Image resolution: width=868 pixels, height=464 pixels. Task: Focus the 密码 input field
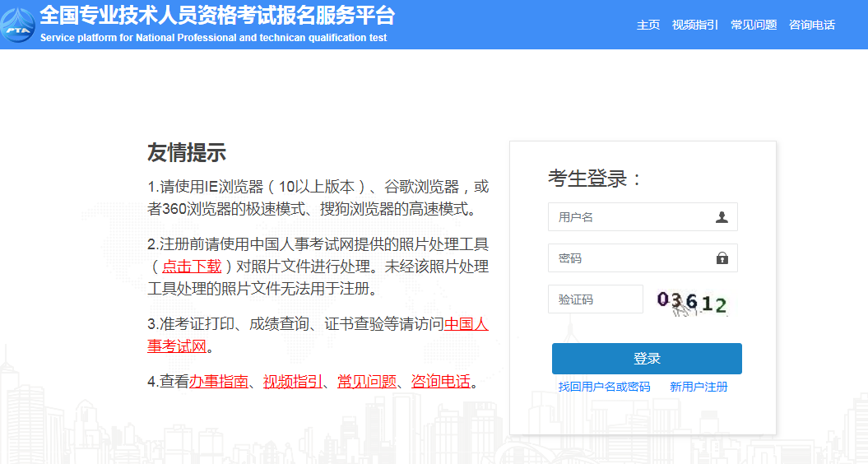[629, 258]
